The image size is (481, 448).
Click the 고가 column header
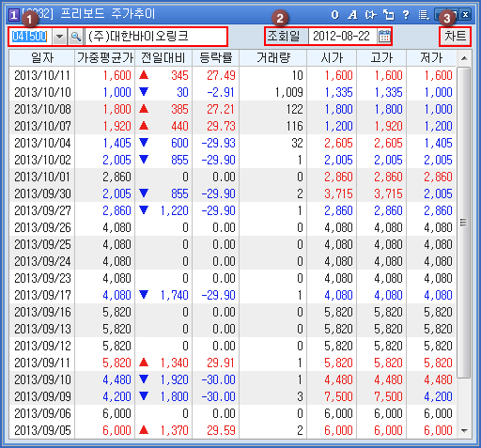pyautogui.click(x=381, y=58)
